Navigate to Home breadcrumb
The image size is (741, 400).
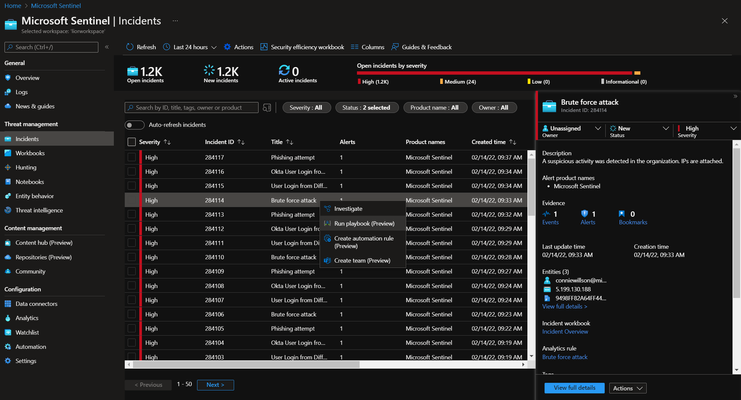coord(13,6)
